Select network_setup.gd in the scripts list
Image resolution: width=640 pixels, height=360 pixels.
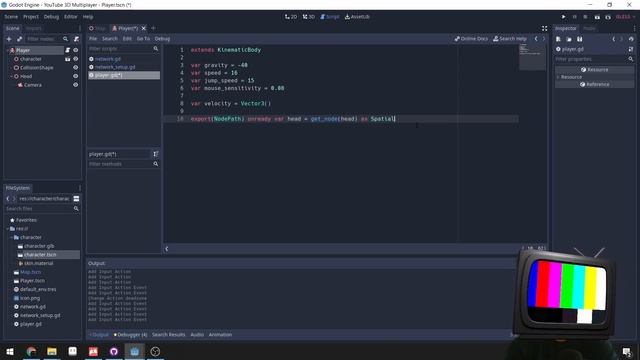coord(115,67)
